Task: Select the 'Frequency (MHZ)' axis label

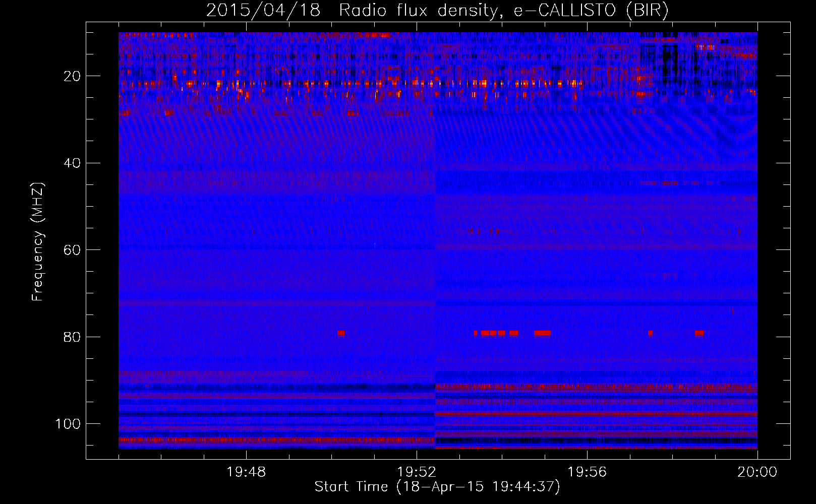Action: tap(38, 242)
